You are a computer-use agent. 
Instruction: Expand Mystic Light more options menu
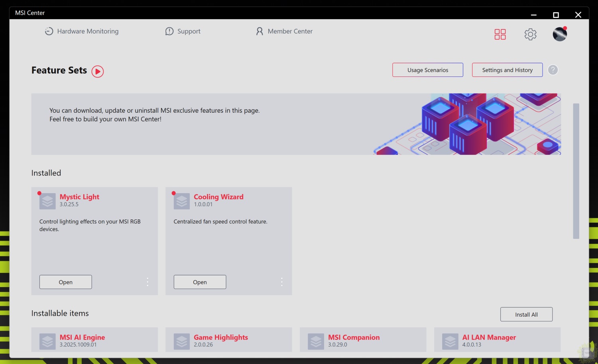click(148, 282)
